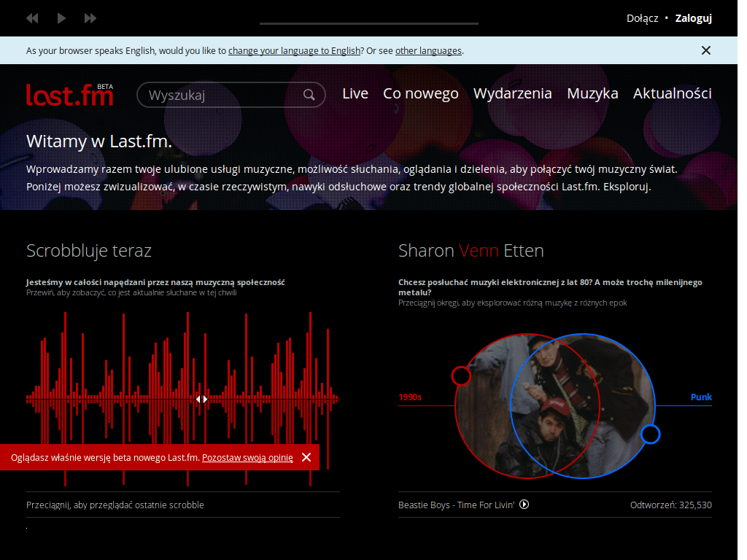
Task: Click the blue Punk circle handle
Action: pos(650,435)
